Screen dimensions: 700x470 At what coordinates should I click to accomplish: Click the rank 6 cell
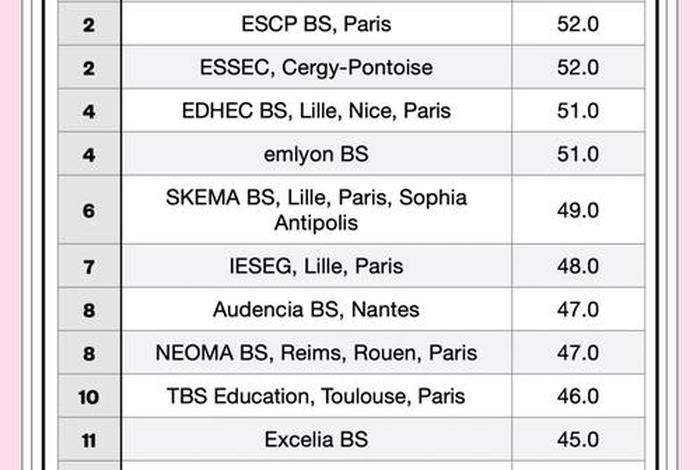point(89,210)
